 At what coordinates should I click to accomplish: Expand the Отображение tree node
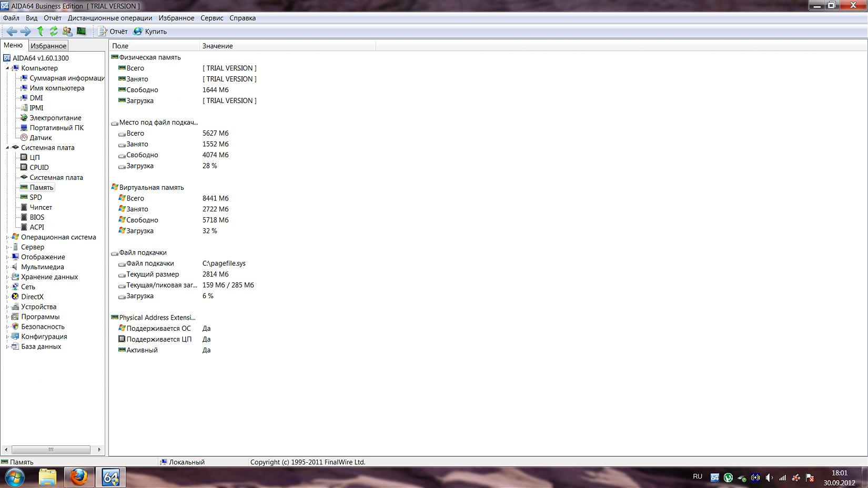[x=7, y=257]
